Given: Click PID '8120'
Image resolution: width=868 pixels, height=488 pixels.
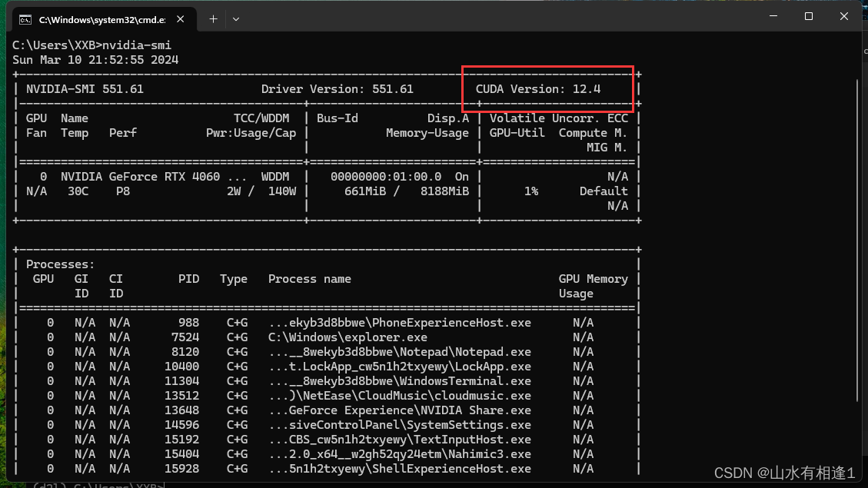Looking at the screenshot, I should tap(185, 352).
